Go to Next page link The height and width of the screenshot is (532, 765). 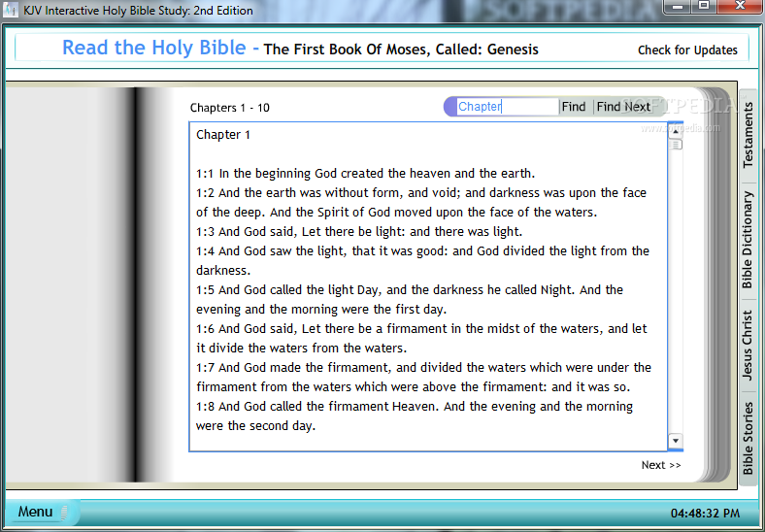click(660, 465)
